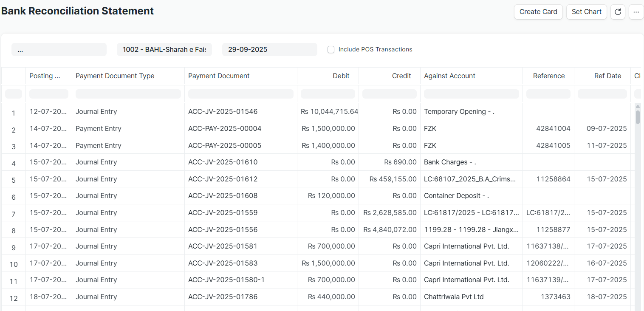Select document ACC-JV-2025-01546
Screen dimensions: 644x311
point(223,112)
